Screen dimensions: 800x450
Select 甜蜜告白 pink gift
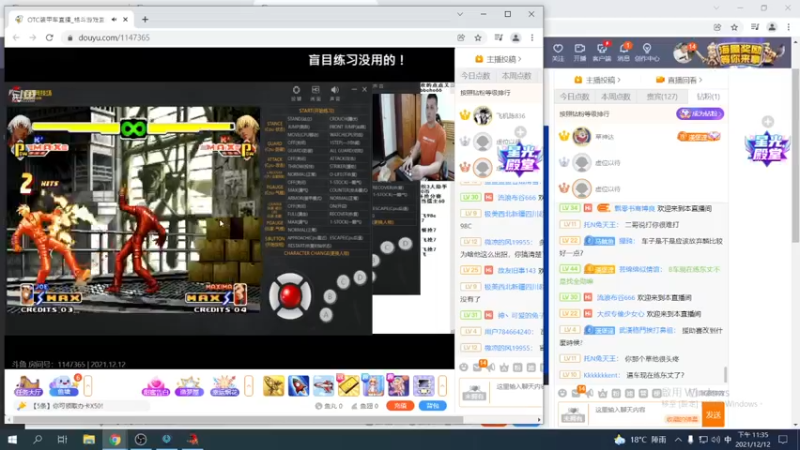(x=156, y=386)
